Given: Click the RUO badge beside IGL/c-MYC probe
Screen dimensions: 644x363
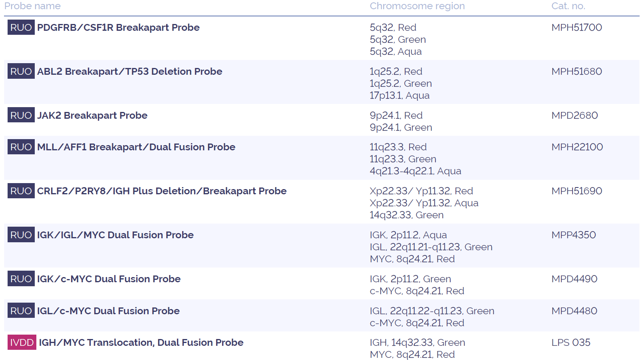Looking at the screenshot, I should pyautogui.click(x=21, y=311).
